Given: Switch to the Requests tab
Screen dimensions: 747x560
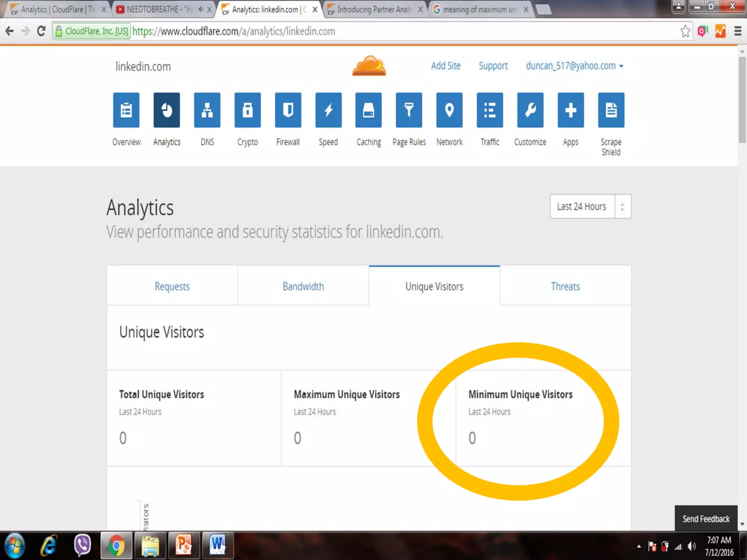Looking at the screenshot, I should tap(172, 286).
